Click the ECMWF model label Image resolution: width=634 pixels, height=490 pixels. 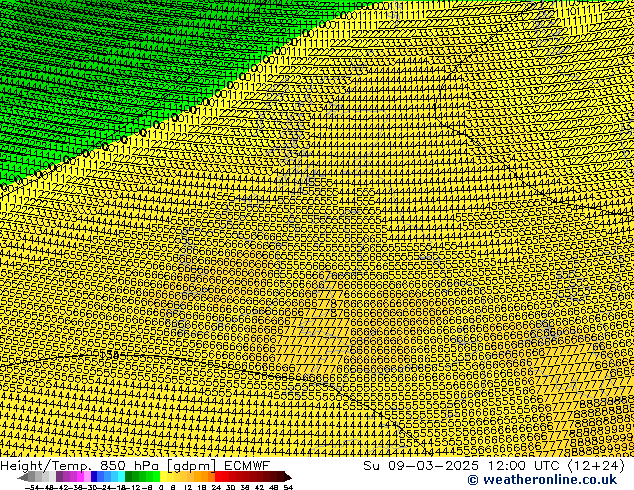[x=246, y=466]
